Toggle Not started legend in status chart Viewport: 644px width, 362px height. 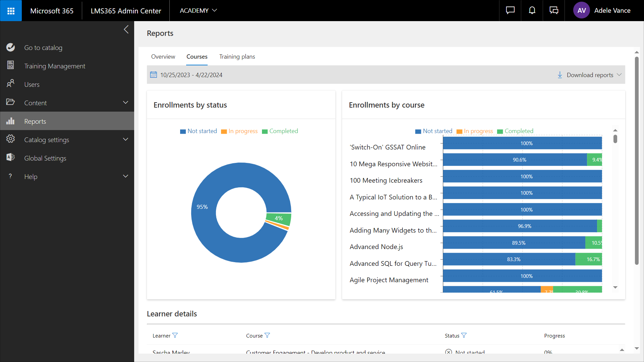[x=199, y=131]
